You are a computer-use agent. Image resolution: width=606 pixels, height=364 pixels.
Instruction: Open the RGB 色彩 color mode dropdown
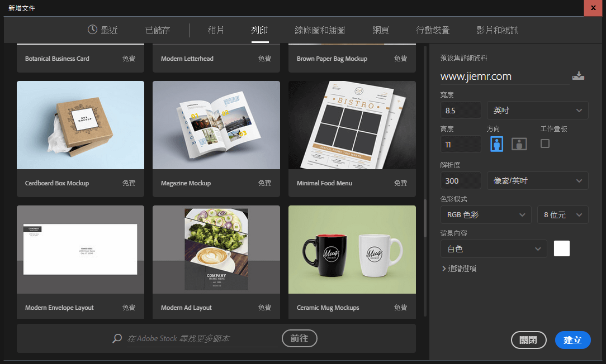coord(485,214)
